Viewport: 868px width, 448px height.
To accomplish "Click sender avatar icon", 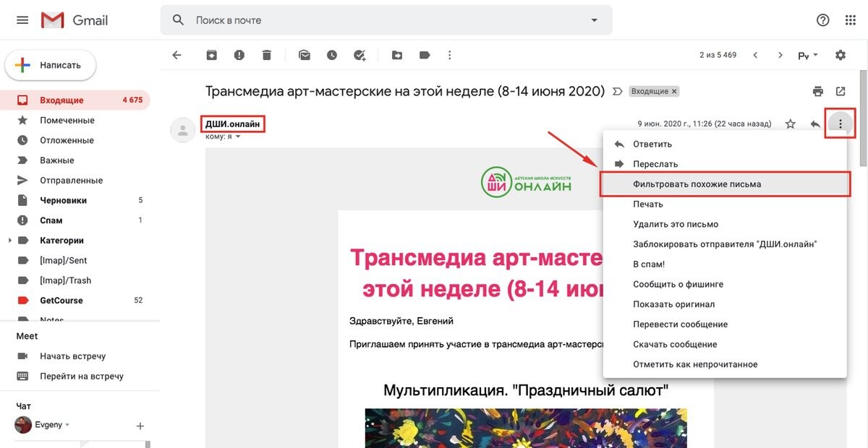I will (182, 130).
